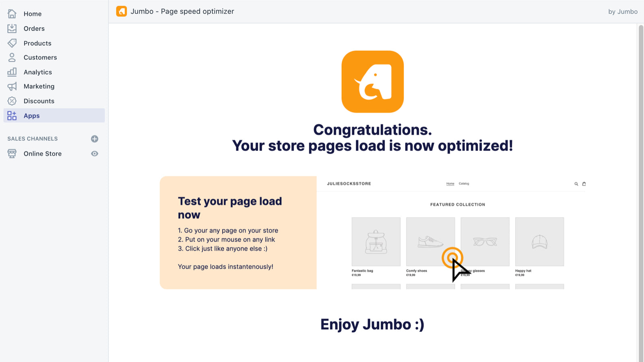Open Orders in the sidebar menu

[x=34, y=29]
